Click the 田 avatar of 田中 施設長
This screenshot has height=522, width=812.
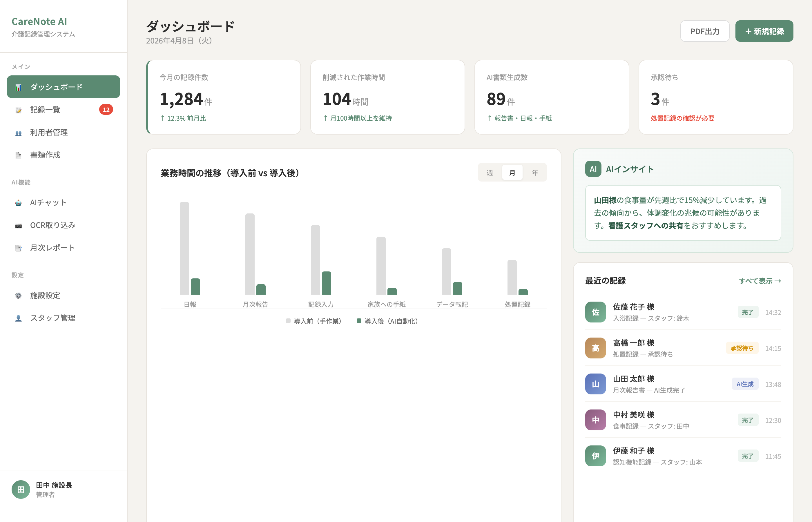(x=21, y=489)
